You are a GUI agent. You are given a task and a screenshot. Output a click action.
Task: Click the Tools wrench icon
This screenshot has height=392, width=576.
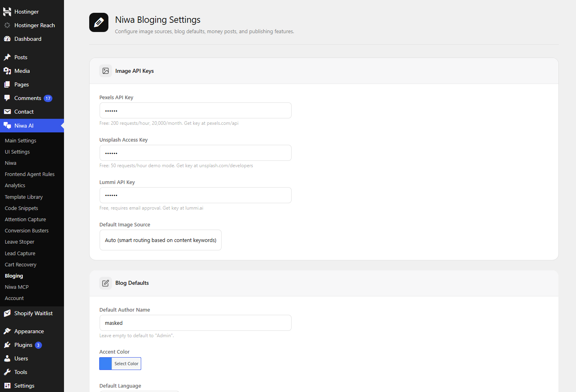(x=7, y=372)
